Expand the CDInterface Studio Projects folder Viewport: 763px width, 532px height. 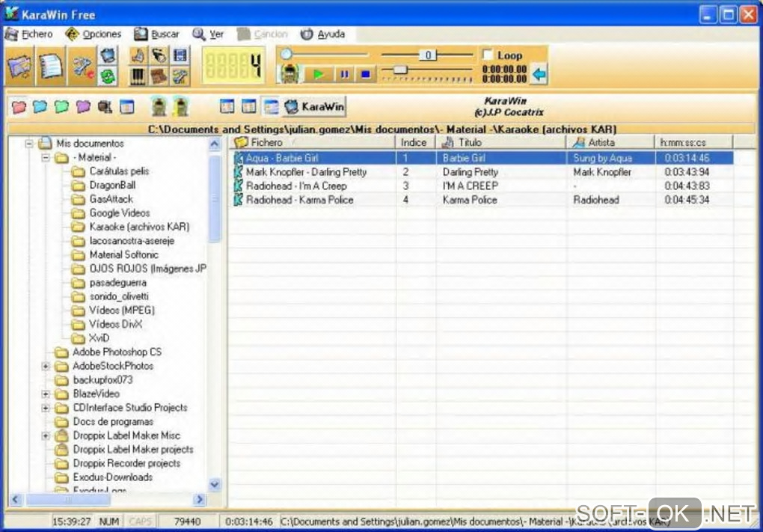[45, 408]
